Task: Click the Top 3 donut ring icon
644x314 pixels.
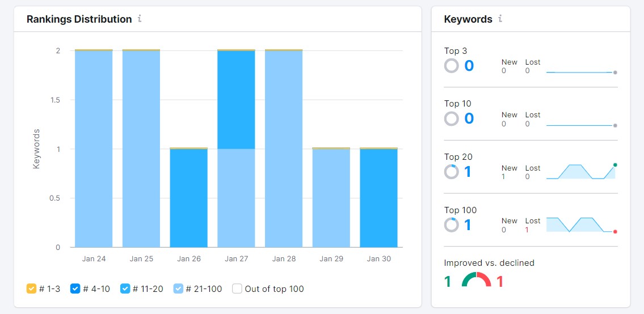Action: pos(452,66)
